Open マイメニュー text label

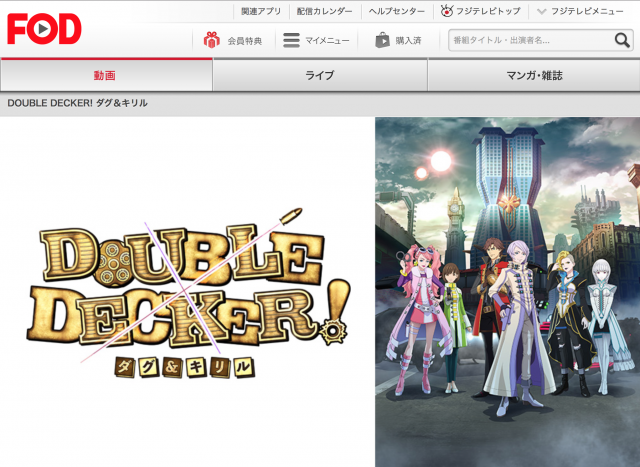327,40
